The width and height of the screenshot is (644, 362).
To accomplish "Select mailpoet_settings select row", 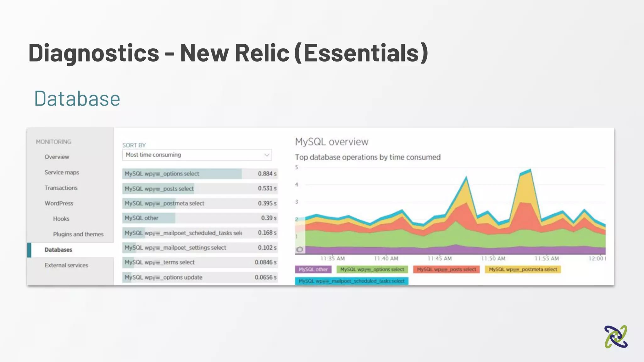I will (x=200, y=248).
